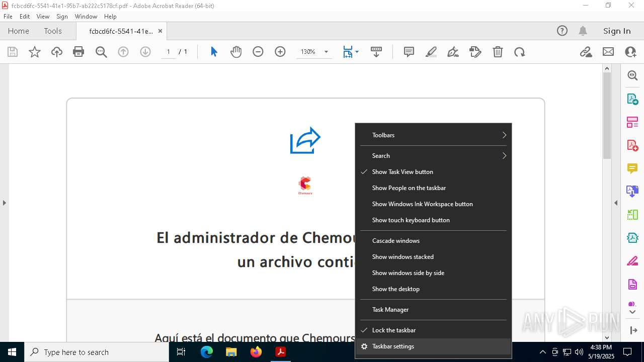Open the Sign menu
This screenshot has width=644, height=362.
(62, 17)
